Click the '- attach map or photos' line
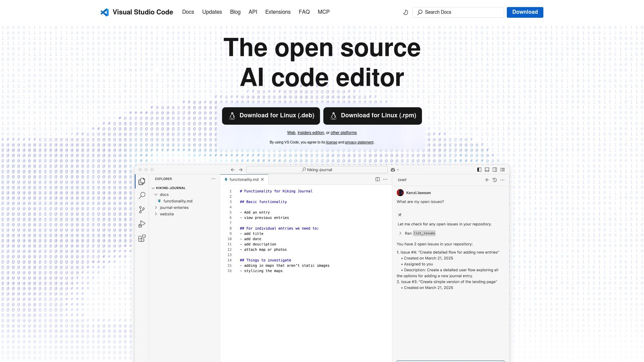 (x=263, y=250)
